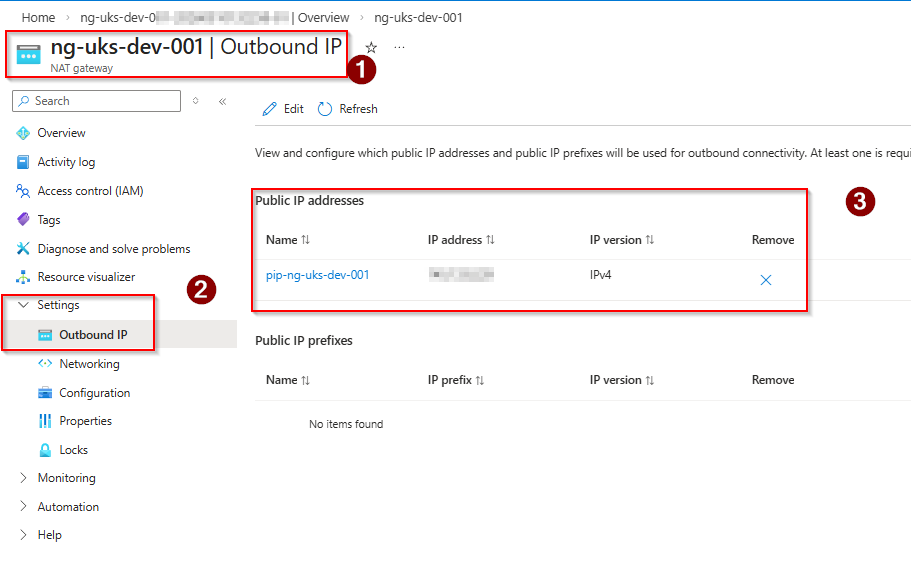Screen dimensions: 911x568
Task: Remove pip-ng-uks-dev-001 with the X icon
Action: [766, 280]
